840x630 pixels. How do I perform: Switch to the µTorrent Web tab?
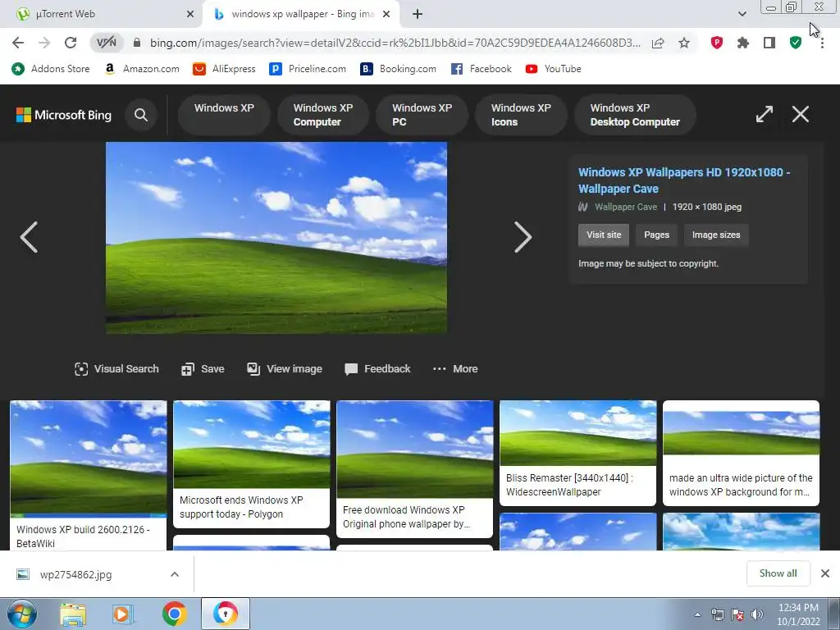coord(102,15)
